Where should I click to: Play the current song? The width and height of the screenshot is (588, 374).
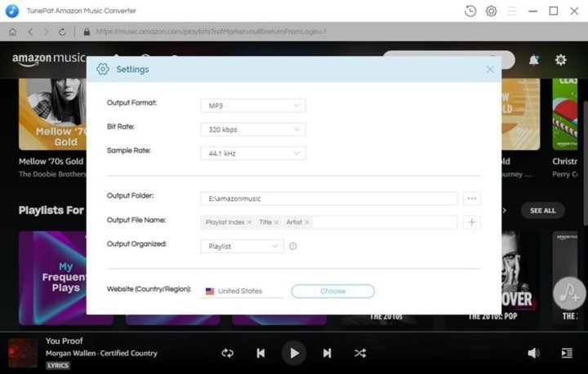[x=294, y=353]
